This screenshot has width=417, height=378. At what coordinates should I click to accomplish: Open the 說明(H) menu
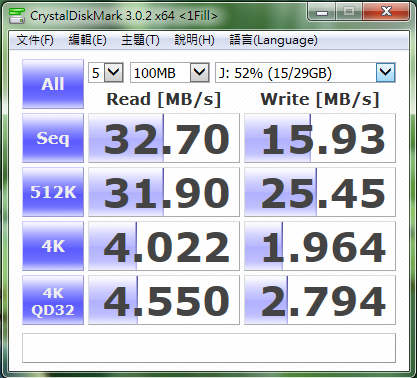coord(194,40)
